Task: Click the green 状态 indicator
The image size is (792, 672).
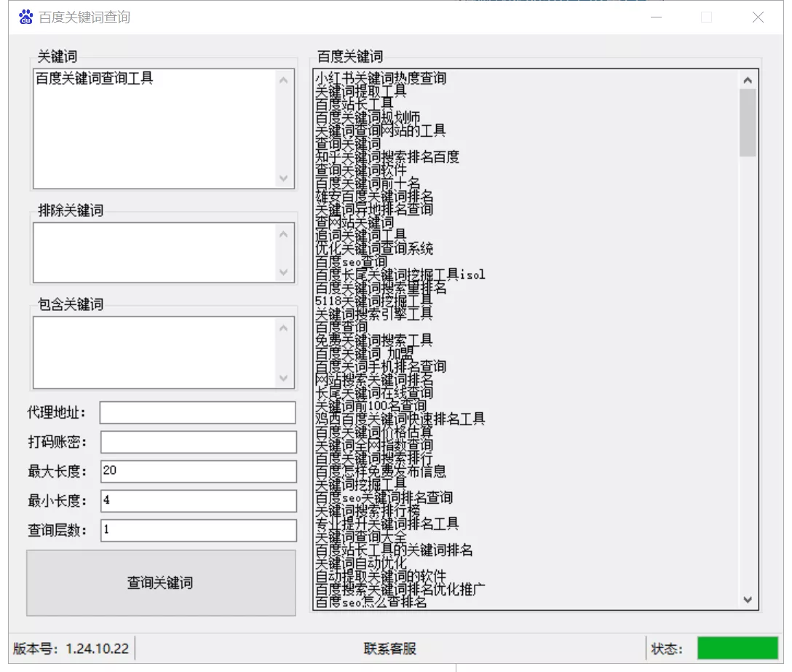Action: (737, 648)
